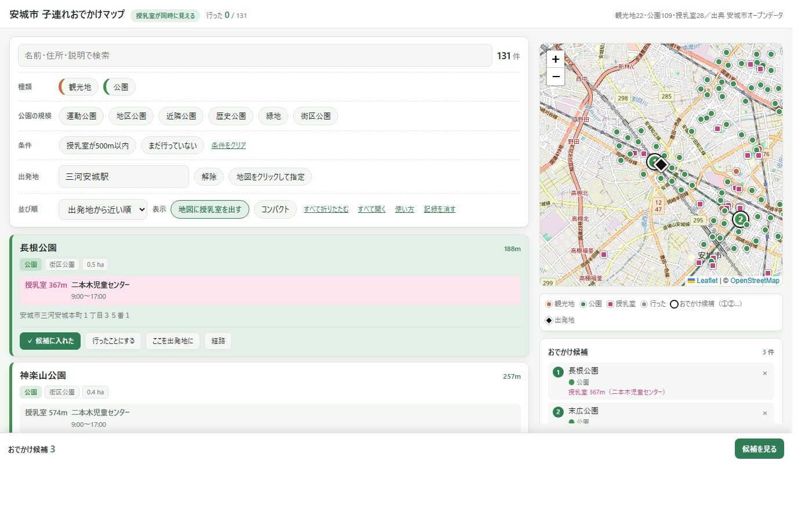Expand all with すべて開く
Image resolution: width=812 pixels, height=522 pixels.
371,209
